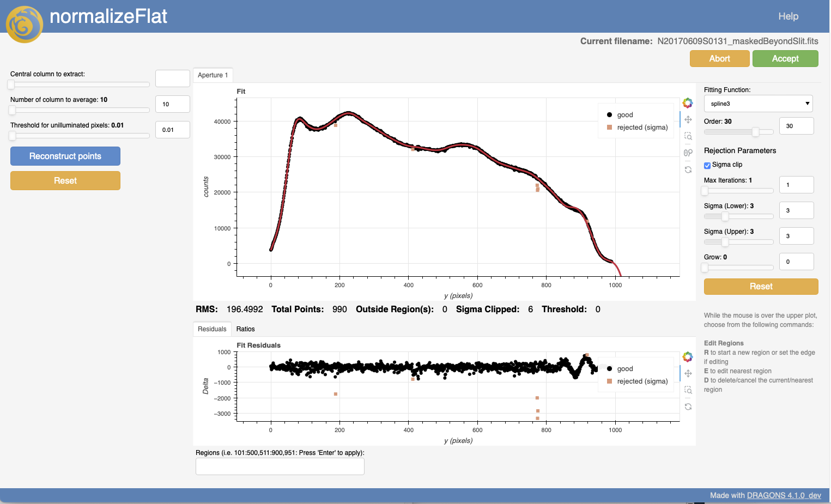831x504 pixels.
Task: Click the DRAGONS logo in the header
Action: pos(25,25)
